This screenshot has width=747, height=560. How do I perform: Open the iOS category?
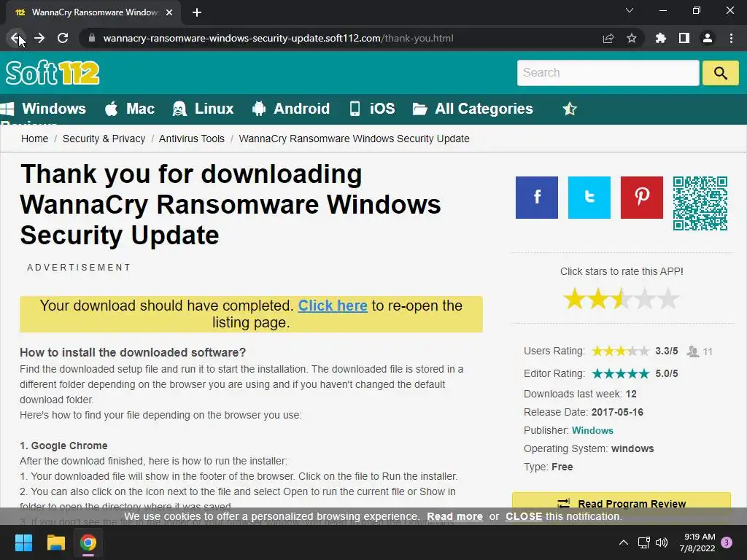(372, 109)
